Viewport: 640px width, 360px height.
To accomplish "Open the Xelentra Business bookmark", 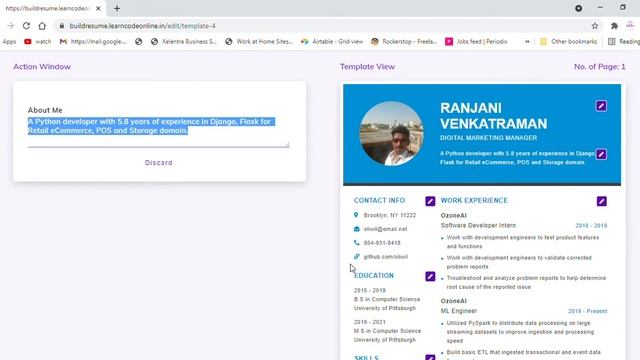I will point(183,42).
